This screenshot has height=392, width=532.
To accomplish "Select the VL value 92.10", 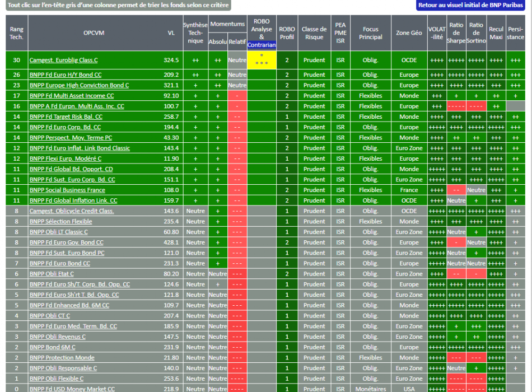I will 171,96.
